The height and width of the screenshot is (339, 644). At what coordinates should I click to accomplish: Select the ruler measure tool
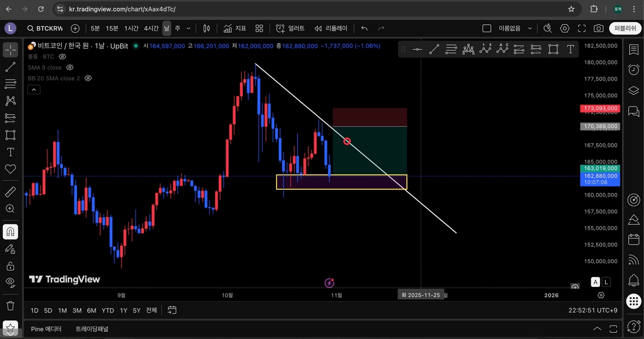point(10,192)
